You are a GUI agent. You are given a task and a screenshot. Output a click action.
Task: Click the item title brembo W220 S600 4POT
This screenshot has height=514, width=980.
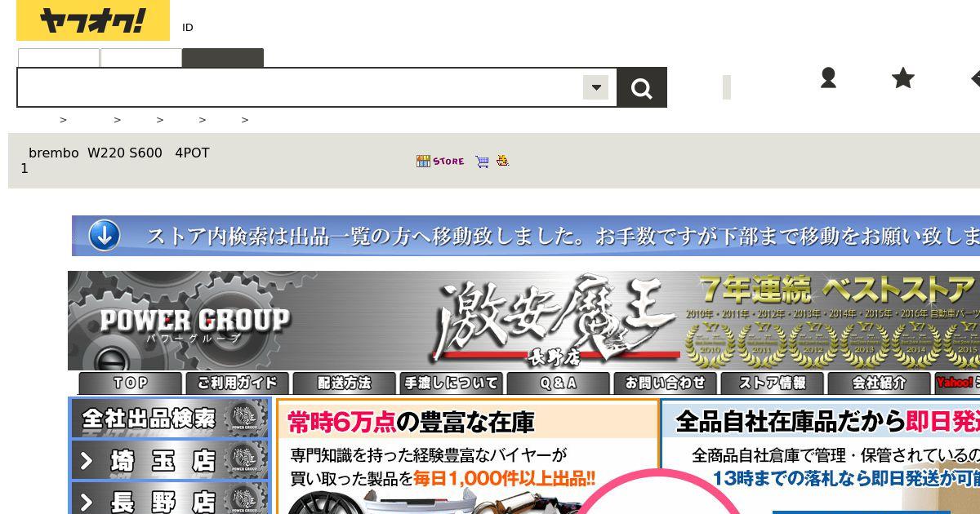click(119, 153)
